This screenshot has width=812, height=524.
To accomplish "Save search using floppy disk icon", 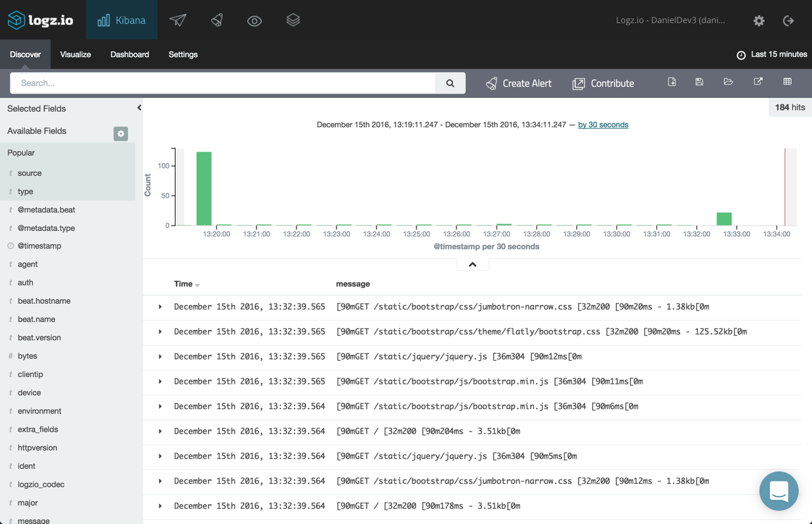I will 699,82.
